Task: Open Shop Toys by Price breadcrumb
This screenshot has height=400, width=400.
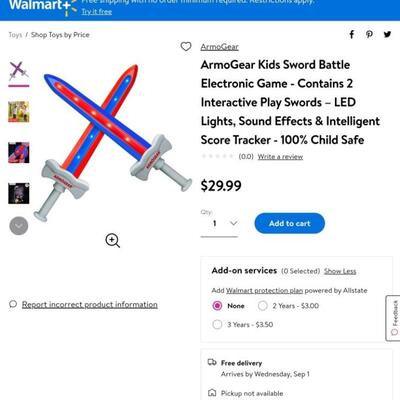Action: (60, 35)
